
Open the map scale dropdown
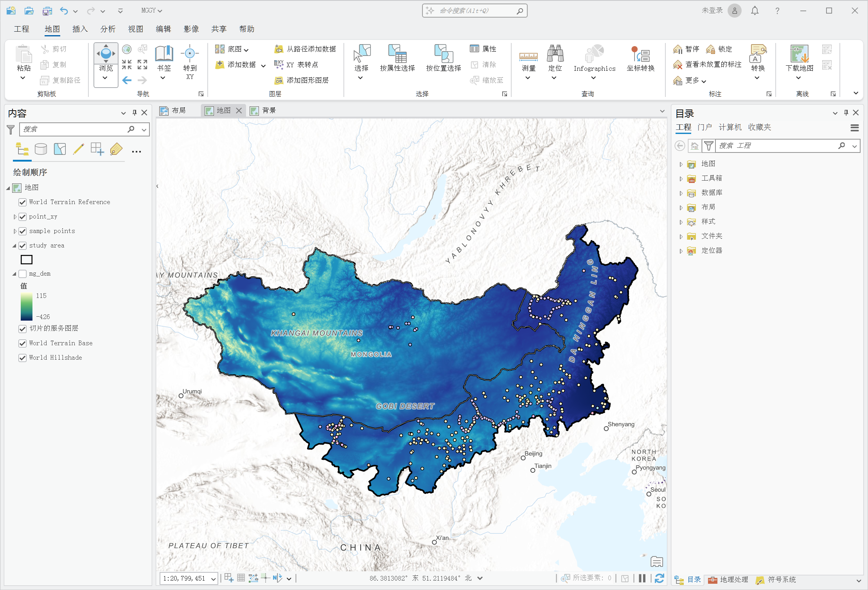click(214, 579)
